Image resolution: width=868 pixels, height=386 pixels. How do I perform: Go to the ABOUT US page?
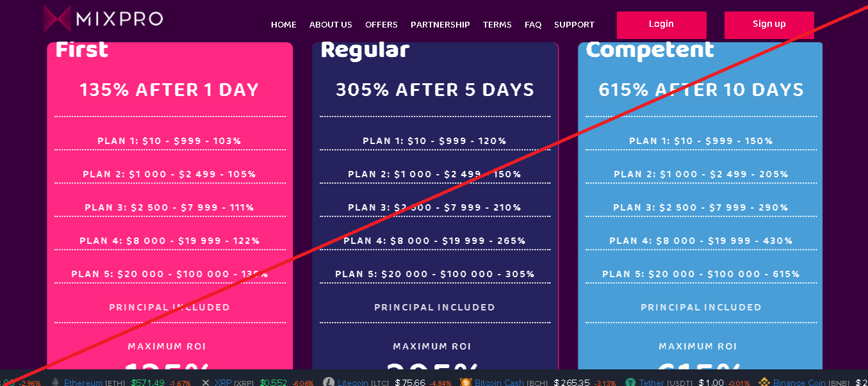click(x=331, y=25)
